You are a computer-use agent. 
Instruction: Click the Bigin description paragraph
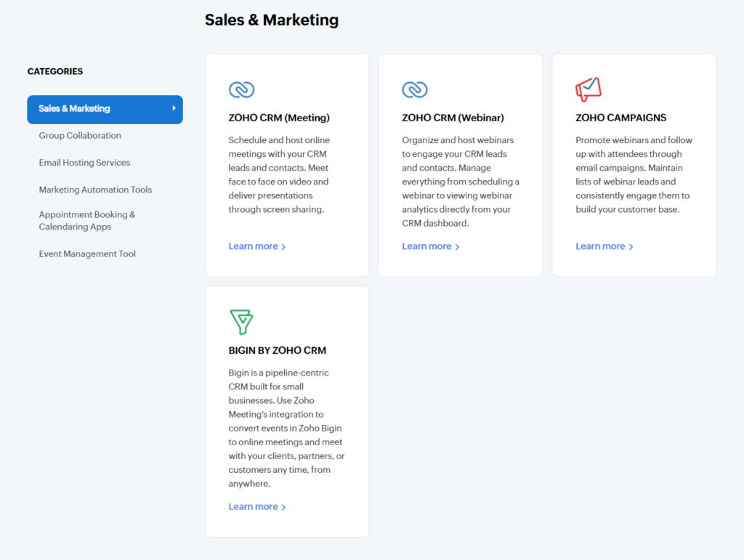point(286,429)
